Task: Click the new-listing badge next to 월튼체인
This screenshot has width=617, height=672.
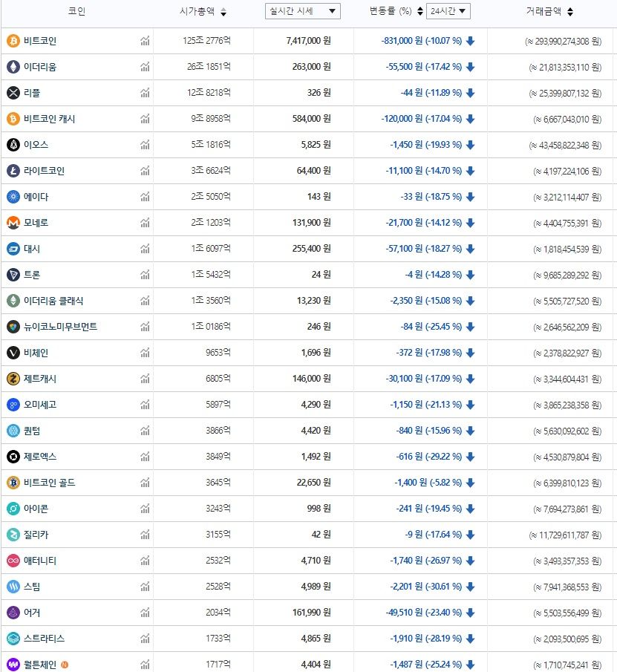Action: coord(65,665)
